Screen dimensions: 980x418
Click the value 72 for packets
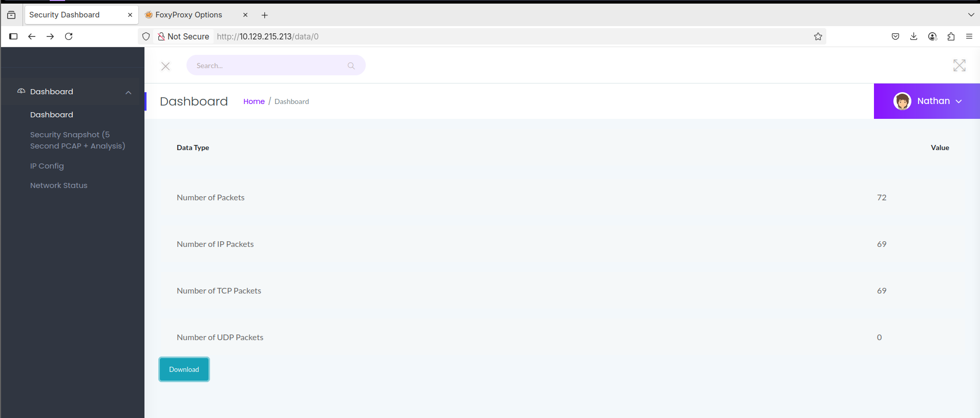coord(882,198)
